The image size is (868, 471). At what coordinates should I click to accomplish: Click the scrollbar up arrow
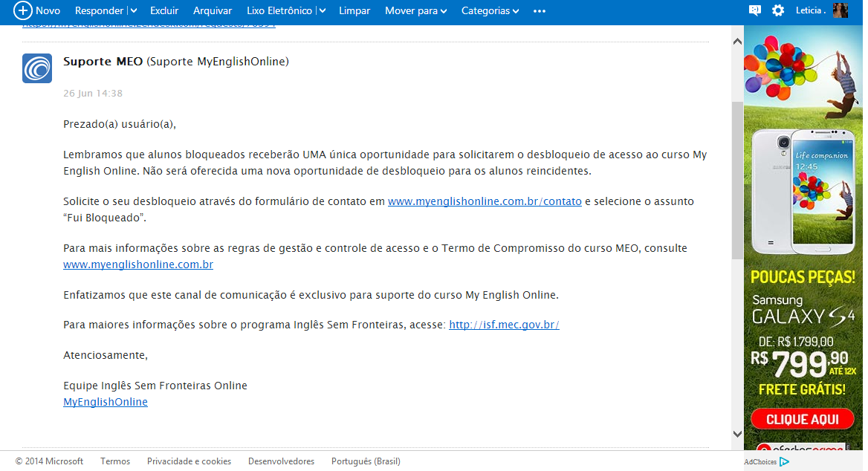(x=737, y=42)
